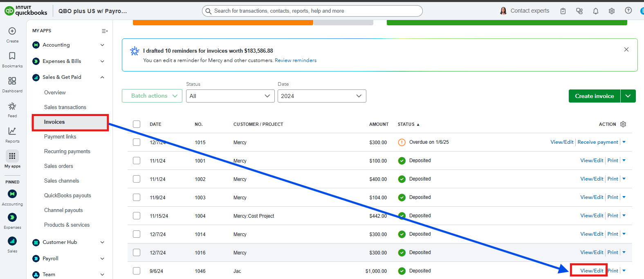Open the arrow beside Create invoice
644x279 pixels.
[628, 96]
